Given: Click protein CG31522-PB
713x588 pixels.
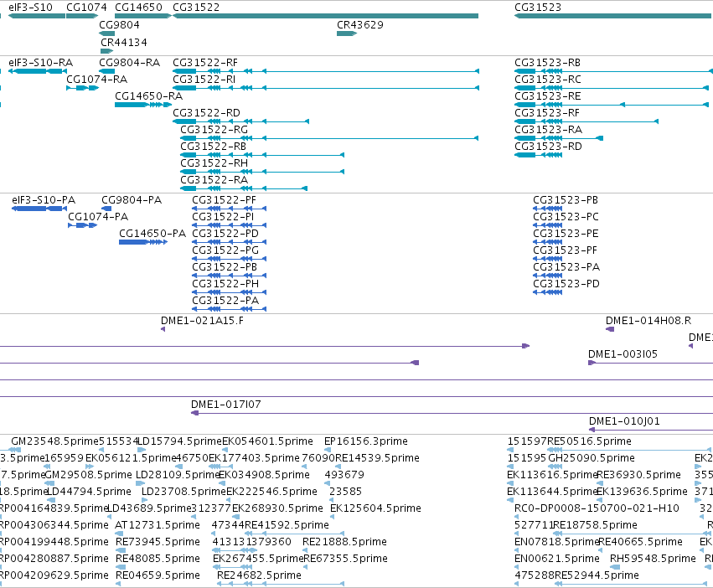Looking at the screenshot, I should (x=230, y=276).
